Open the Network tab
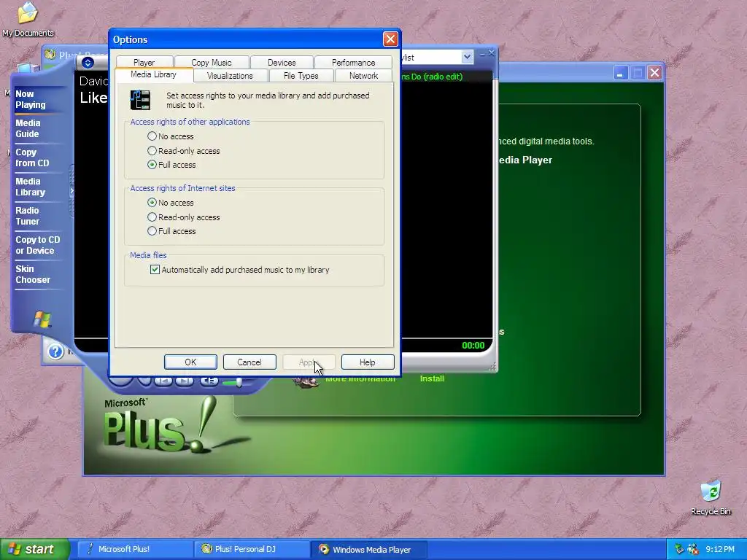Viewport: 747px width, 560px height. pos(363,76)
